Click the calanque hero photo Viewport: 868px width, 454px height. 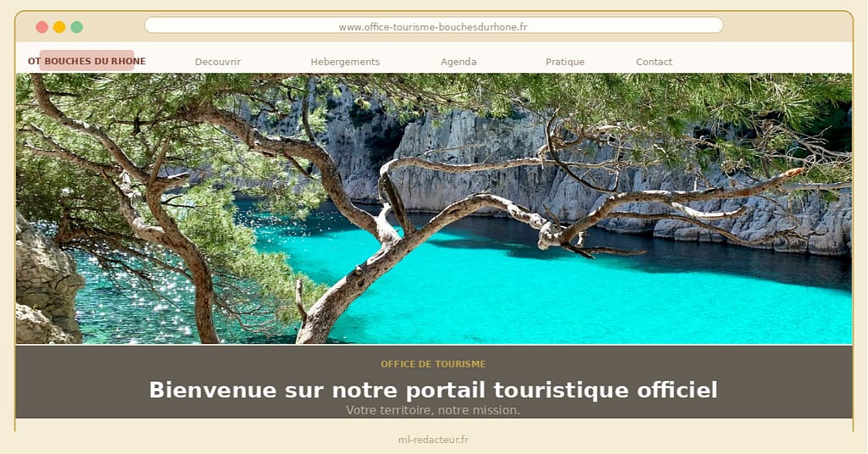pyautogui.click(x=433, y=208)
